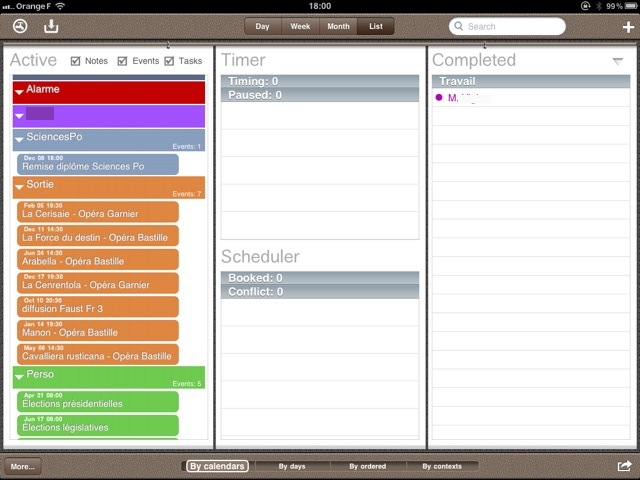Image resolution: width=640 pixels, height=480 pixels.
Task: Add new item with plus icon
Action: 627,27
